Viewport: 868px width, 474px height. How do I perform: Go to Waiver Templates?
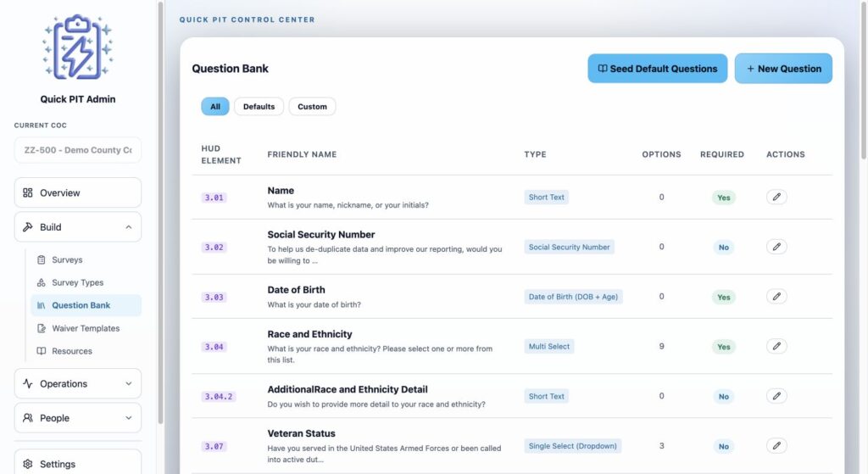click(x=86, y=328)
